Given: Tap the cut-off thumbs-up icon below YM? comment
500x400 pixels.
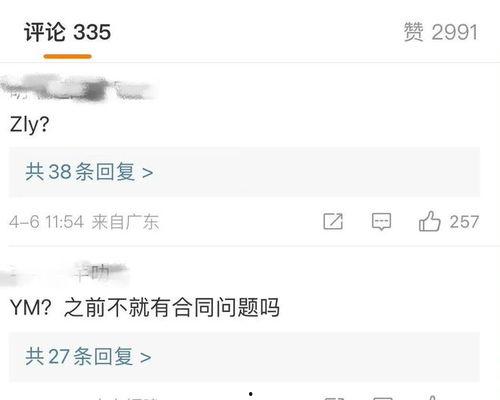Looking at the screenshot, I should click(x=432, y=397).
